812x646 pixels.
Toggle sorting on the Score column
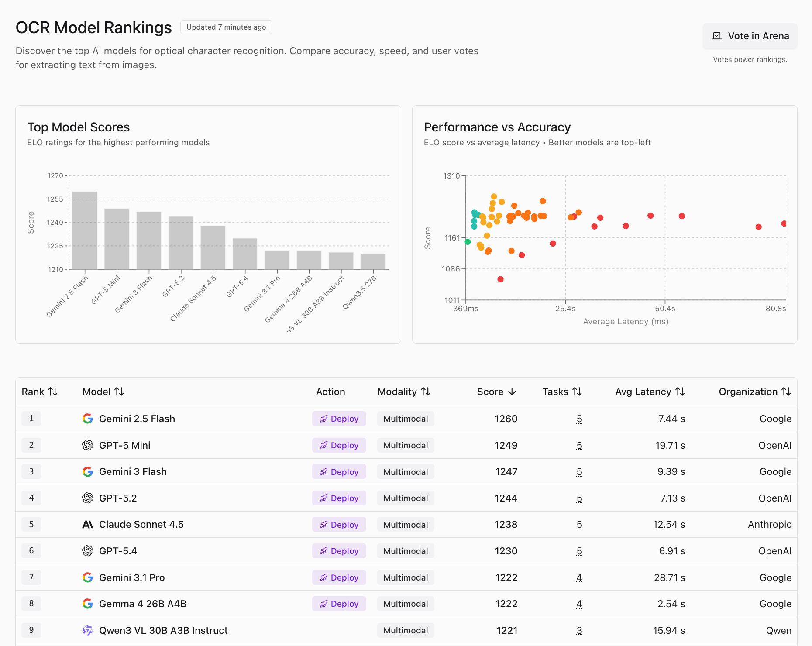(497, 392)
